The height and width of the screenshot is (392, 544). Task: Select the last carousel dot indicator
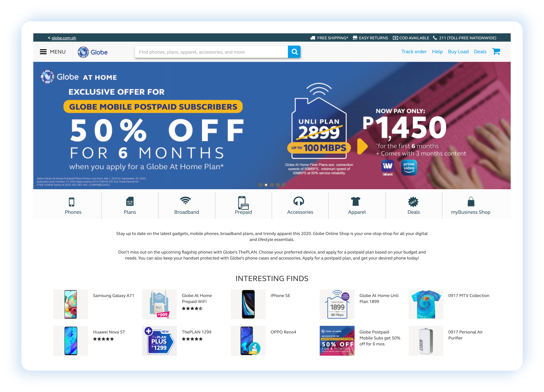click(x=283, y=185)
